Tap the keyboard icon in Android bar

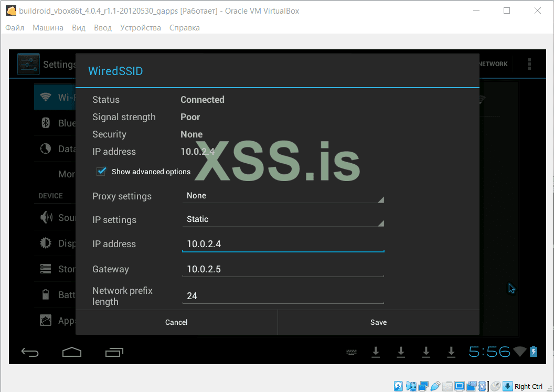pyautogui.click(x=351, y=352)
